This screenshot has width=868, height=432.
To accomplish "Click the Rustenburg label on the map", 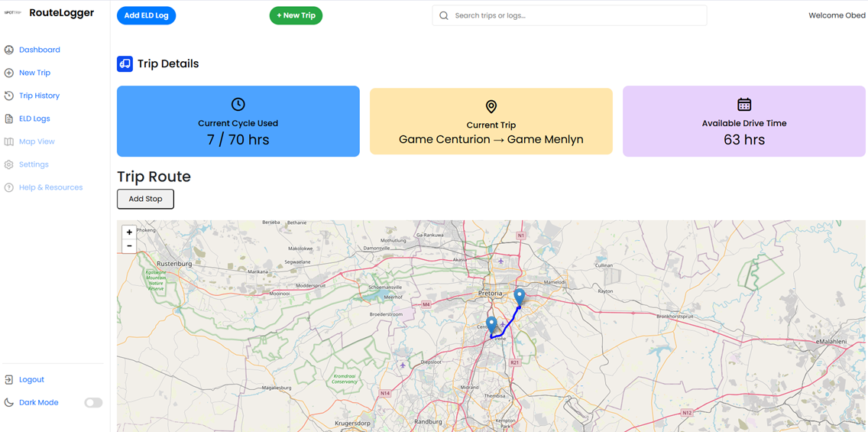I will [x=174, y=265].
